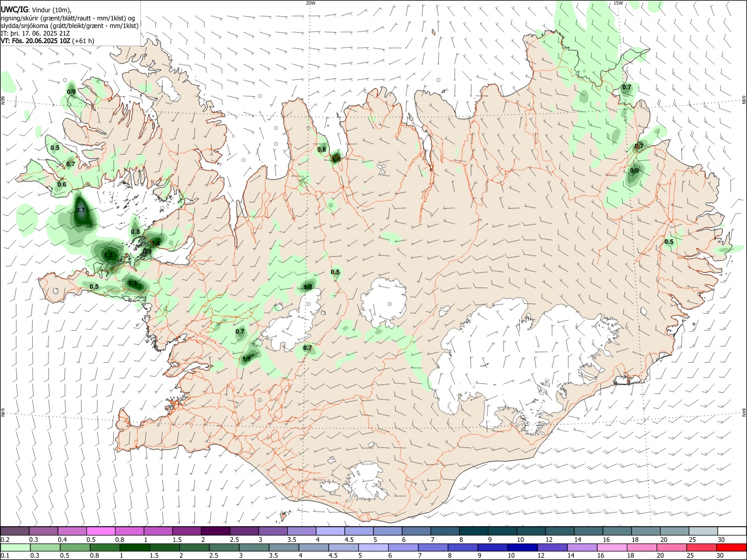Click the light lavender 4 swatch in top legend
The width and height of the screenshot is (747, 560).
330,531
